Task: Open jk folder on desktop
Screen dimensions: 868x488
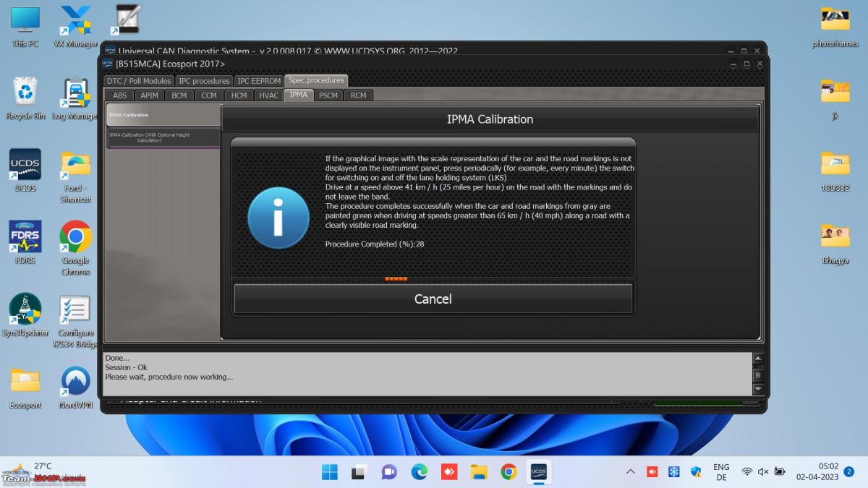Action: pyautogui.click(x=835, y=98)
